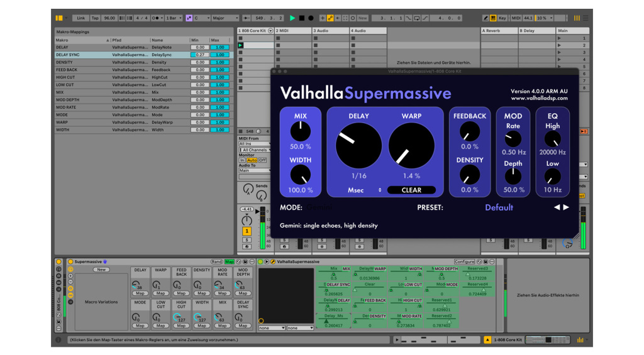Toggle the computer MIDI keyboard icon
Screen dimensions: 644x355
(x=493, y=18)
